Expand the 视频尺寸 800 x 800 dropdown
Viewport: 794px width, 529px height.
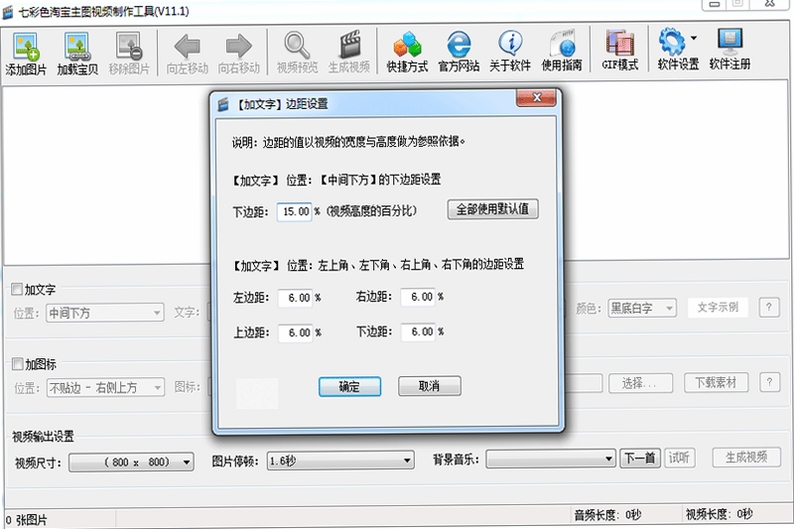click(131, 462)
